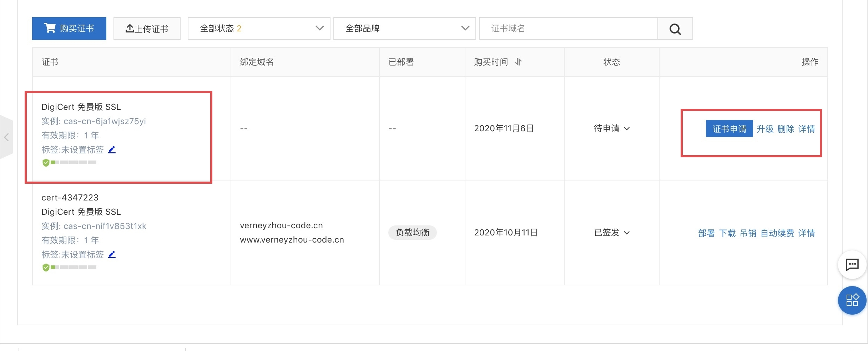Image resolution: width=868 pixels, height=351 pixels.
Task: Click the 删除 link for first certificate
Action: 786,129
